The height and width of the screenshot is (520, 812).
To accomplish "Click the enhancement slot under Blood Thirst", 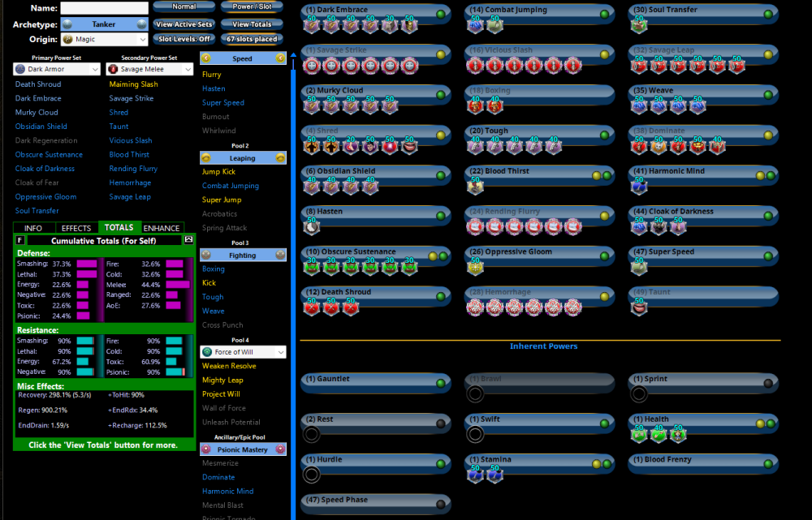I will tap(475, 187).
